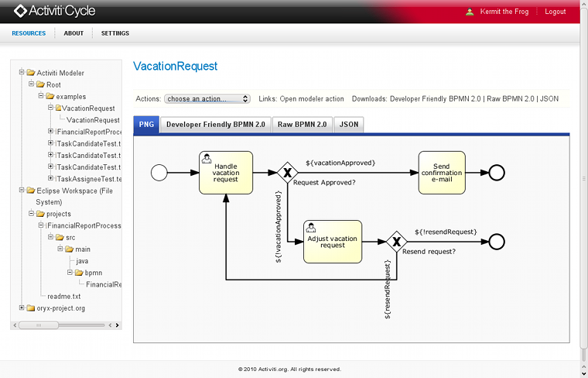Click the tree scrollbar far-right arrow
588x378 pixels.
pos(118,325)
